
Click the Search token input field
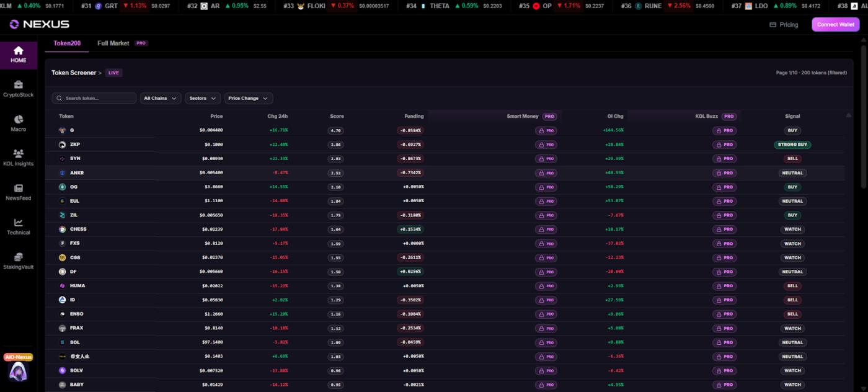click(94, 98)
